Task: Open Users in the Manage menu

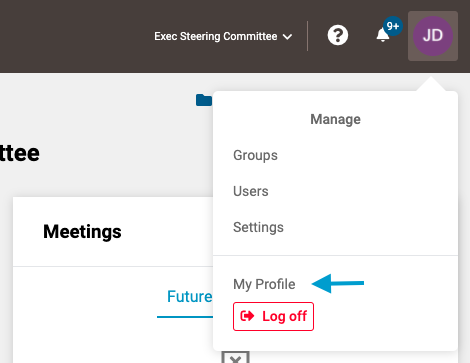Action: coord(251,191)
